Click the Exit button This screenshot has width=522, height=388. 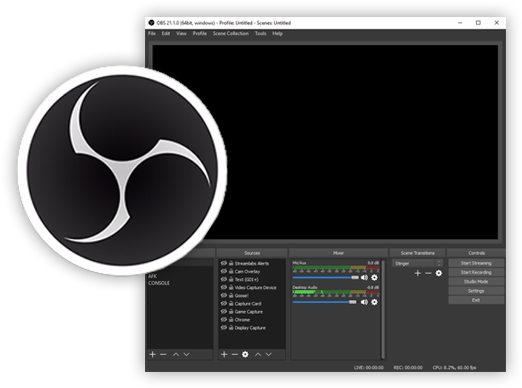[x=476, y=300]
